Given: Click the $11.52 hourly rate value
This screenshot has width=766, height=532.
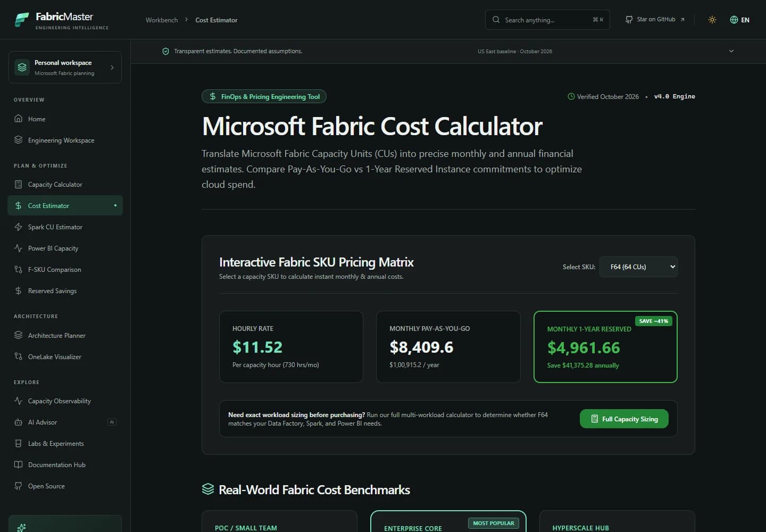Looking at the screenshot, I should click(257, 347).
